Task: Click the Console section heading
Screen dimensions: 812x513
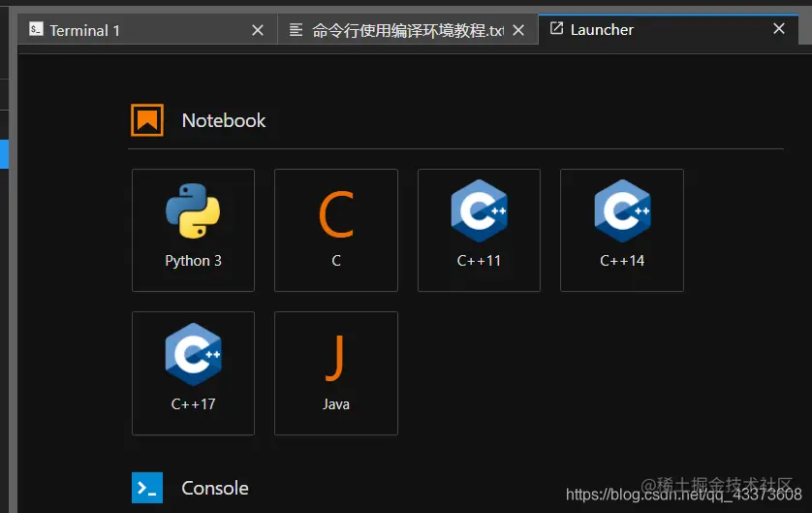Action: 215,488
